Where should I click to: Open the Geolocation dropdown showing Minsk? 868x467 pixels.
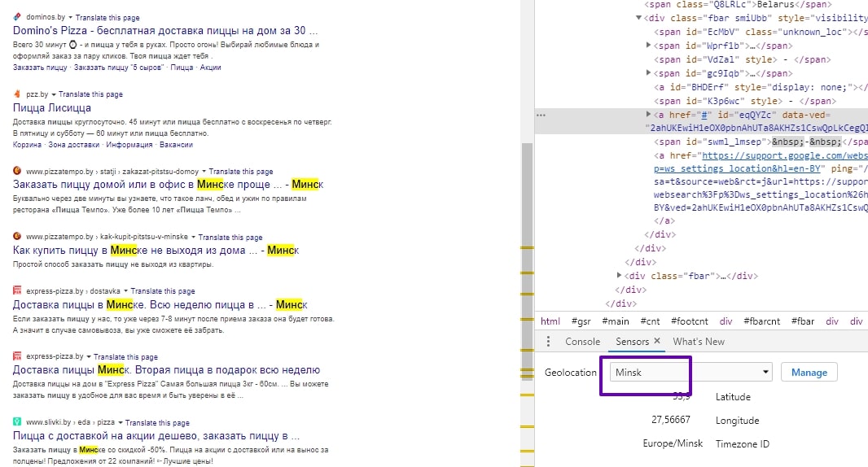(x=690, y=373)
